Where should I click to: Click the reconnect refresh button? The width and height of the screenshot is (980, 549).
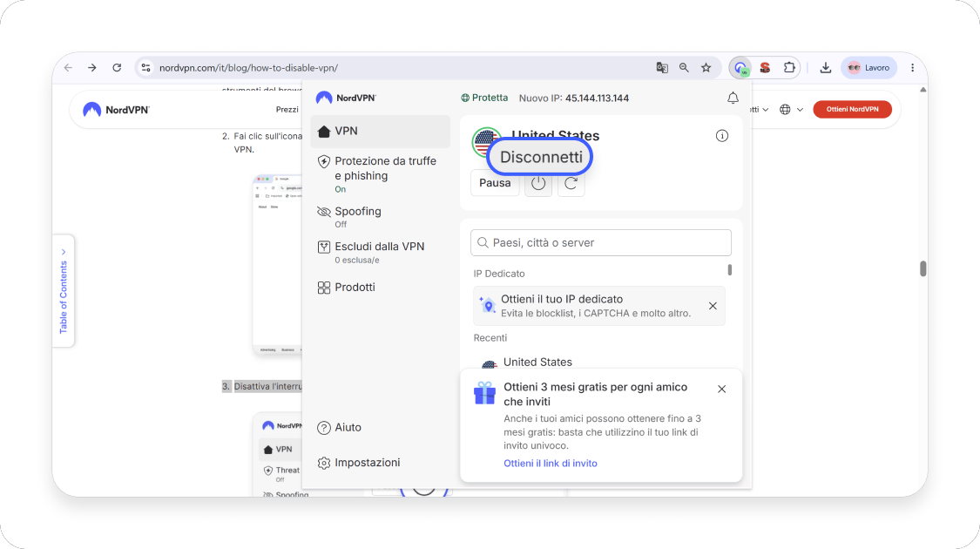click(x=571, y=183)
